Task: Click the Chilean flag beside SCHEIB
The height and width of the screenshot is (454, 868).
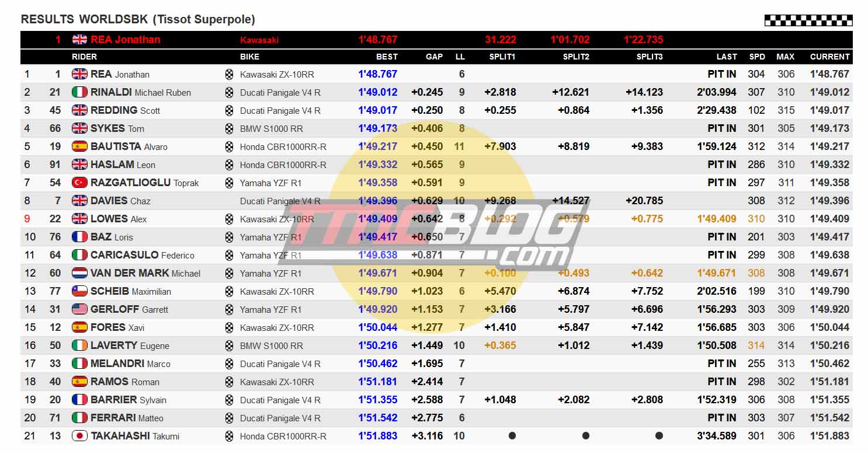Action: click(x=79, y=291)
